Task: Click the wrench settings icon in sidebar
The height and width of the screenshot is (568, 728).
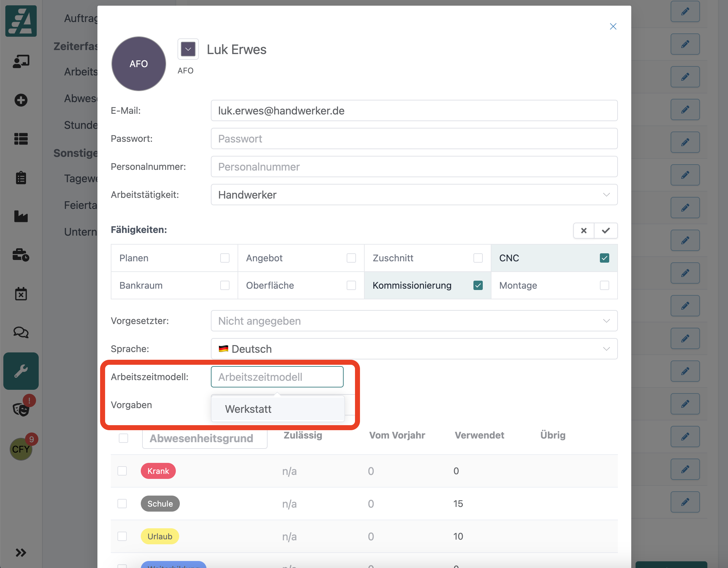Action: pyautogui.click(x=21, y=371)
